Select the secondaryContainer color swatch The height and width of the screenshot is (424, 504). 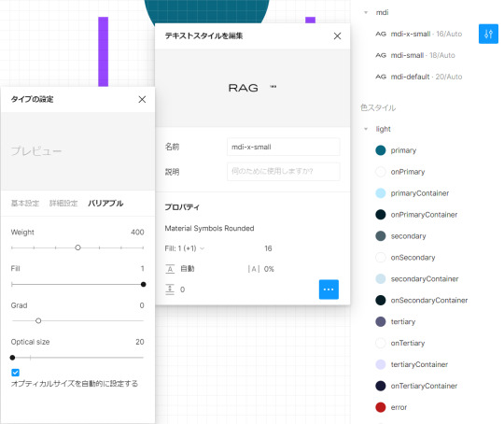[x=381, y=278]
